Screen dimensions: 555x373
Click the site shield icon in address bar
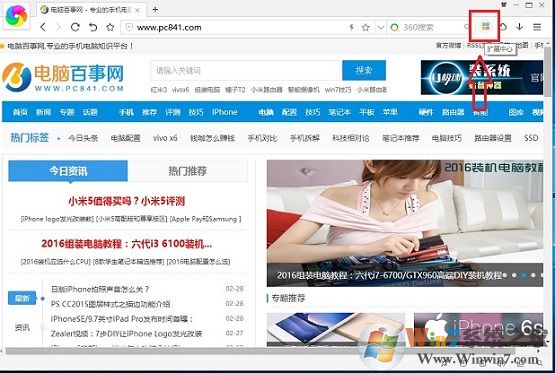129,27
